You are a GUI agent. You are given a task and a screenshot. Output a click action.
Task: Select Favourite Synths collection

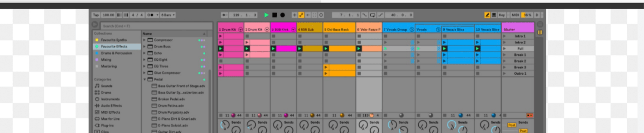pyautogui.click(x=114, y=40)
